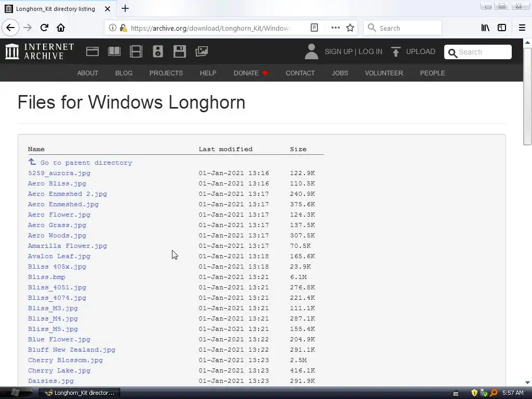Click the SIGN UP link
This screenshot has height=399, width=532.
click(x=339, y=51)
